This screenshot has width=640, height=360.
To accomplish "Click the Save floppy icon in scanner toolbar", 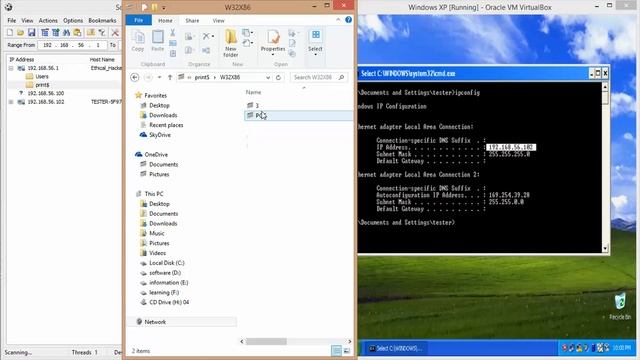I will click(x=31, y=33).
